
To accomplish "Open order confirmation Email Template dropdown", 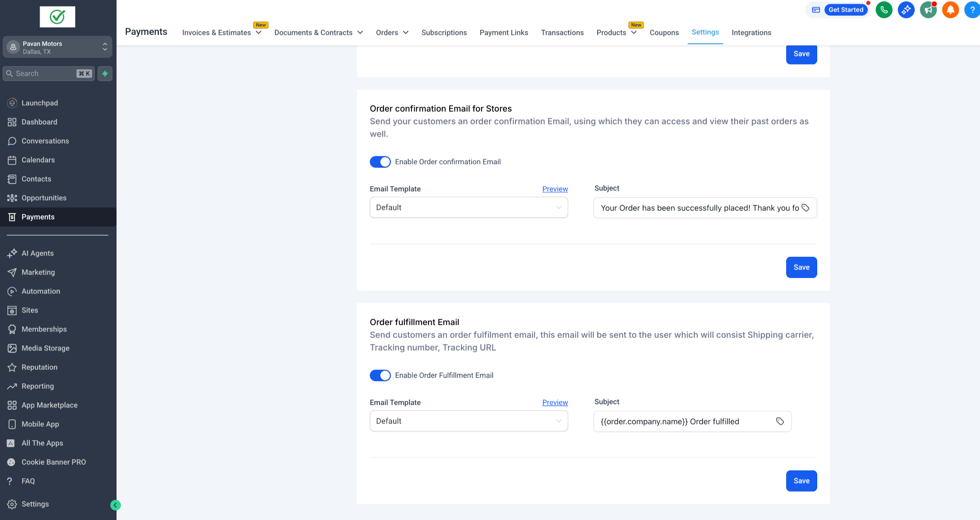I will (x=468, y=207).
